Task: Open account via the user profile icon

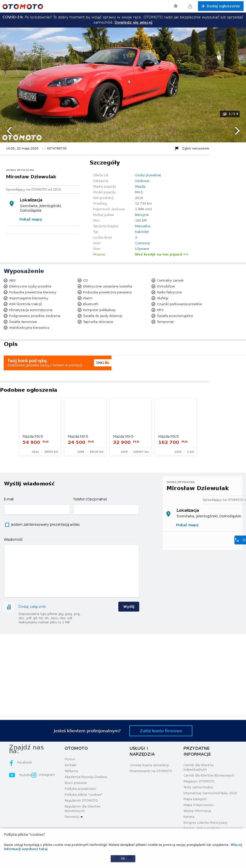Action: tap(190, 6)
